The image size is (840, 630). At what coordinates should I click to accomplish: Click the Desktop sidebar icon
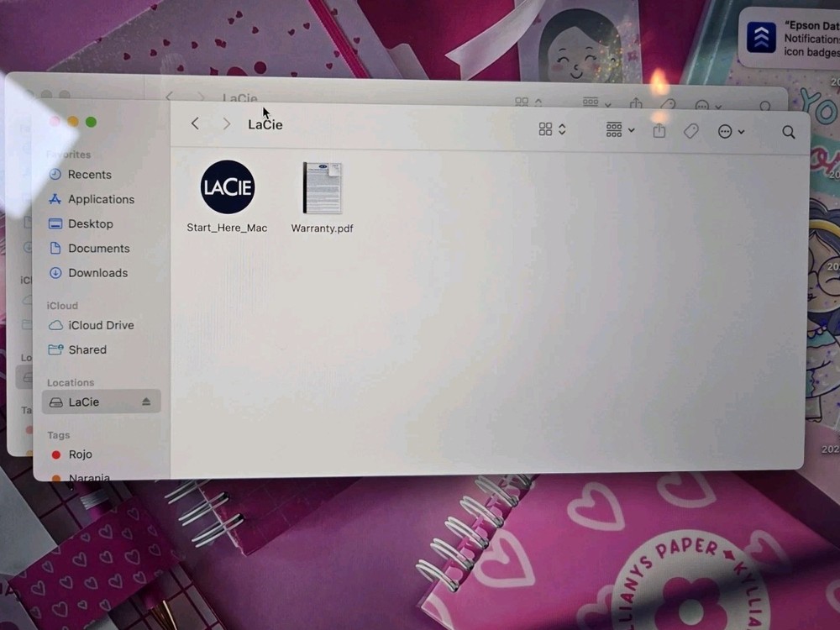tap(55, 223)
